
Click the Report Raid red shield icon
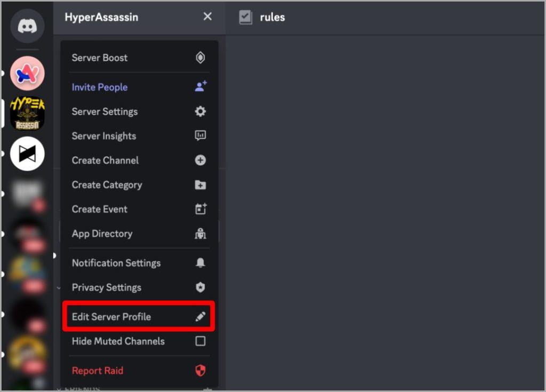coord(200,370)
